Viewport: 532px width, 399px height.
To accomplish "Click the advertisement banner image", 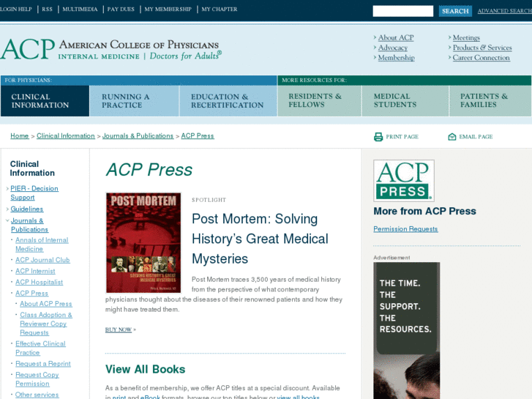I will pos(406,330).
